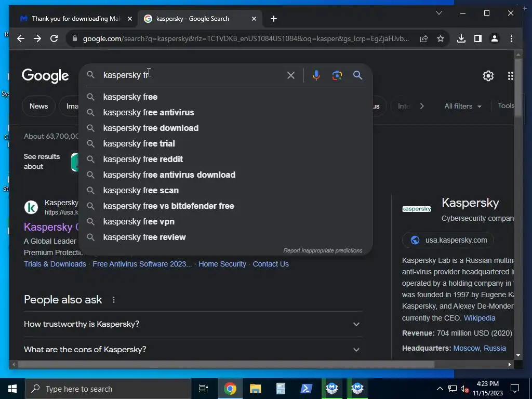532x399 pixels.
Task: Show hidden system tray icons
Action: (440, 389)
